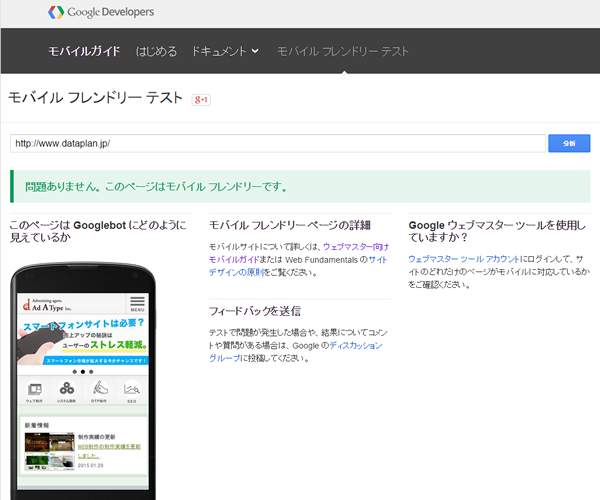Open the ウェブマスター ツール アカウント link
This screenshot has width=600, height=500.
tap(464, 259)
